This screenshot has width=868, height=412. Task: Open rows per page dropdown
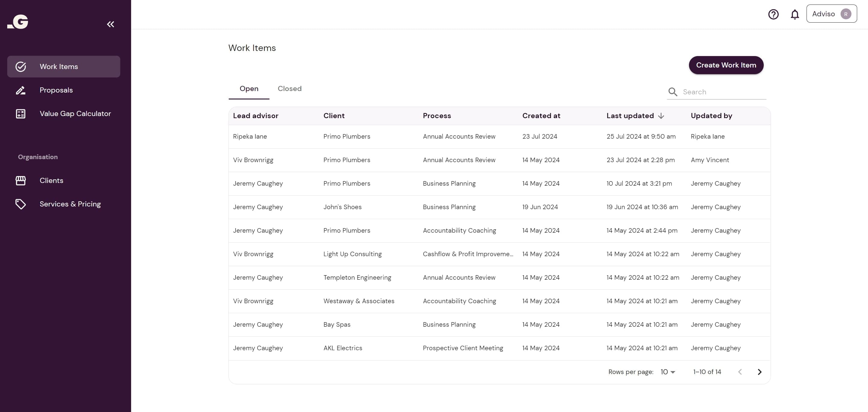668,372
